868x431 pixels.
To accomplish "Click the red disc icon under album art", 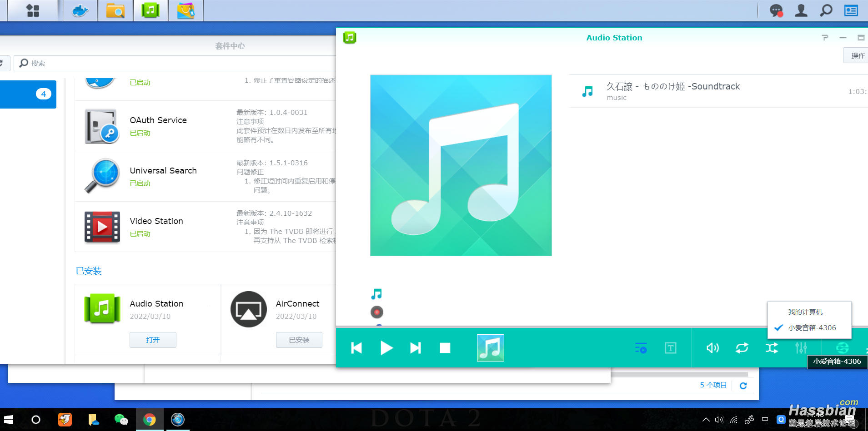I will pos(377,312).
